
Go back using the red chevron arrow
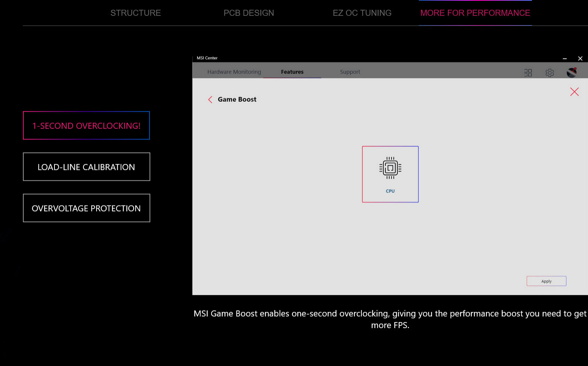[210, 100]
